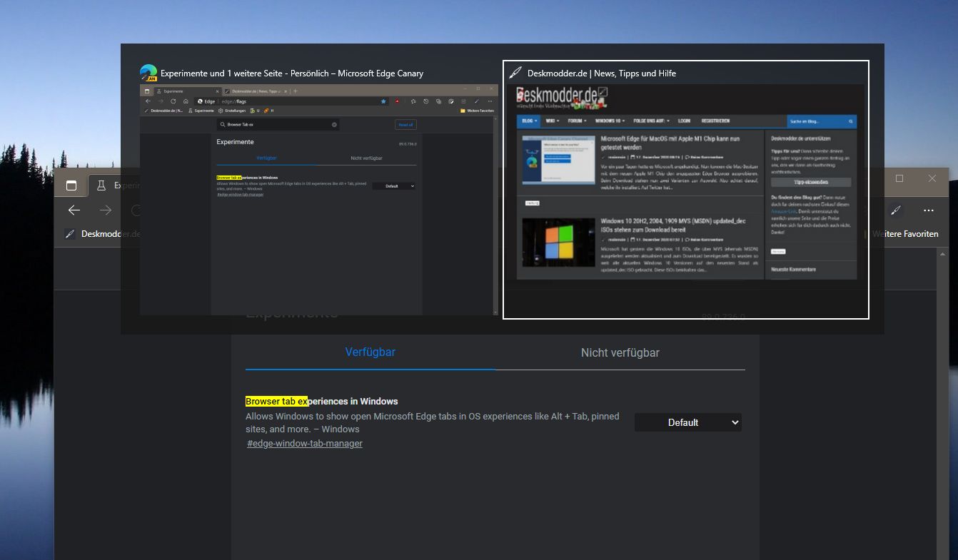The width and height of the screenshot is (958, 560).
Task: Open Edge's three-dot settings and more menu
Action: pyautogui.click(x=928, y=210)
